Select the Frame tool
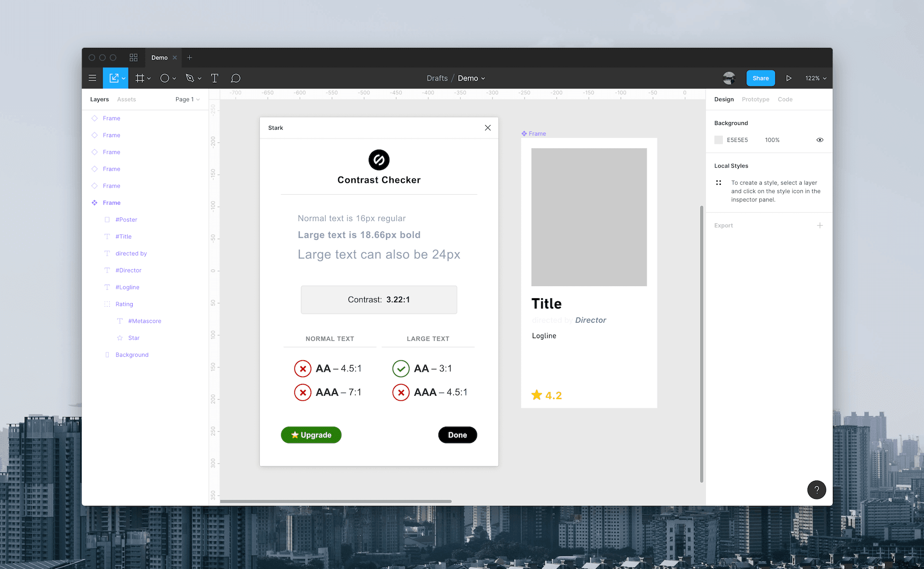The height and width of the screenshot is (569, 924). click(140, 78)
